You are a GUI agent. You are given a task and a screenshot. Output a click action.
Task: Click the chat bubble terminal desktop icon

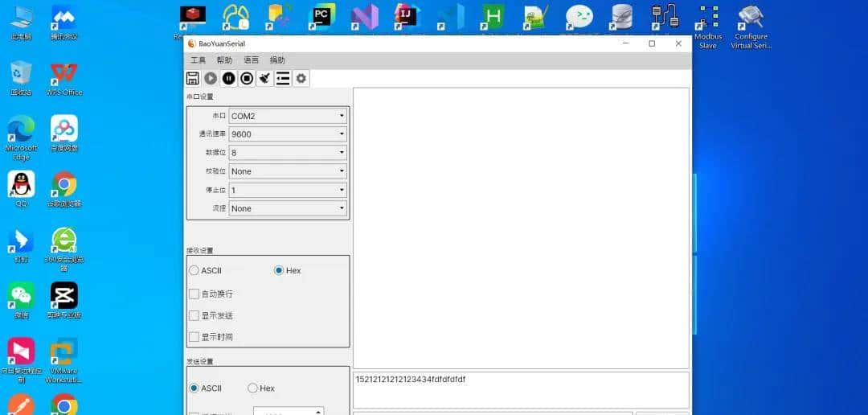(579, 17)
